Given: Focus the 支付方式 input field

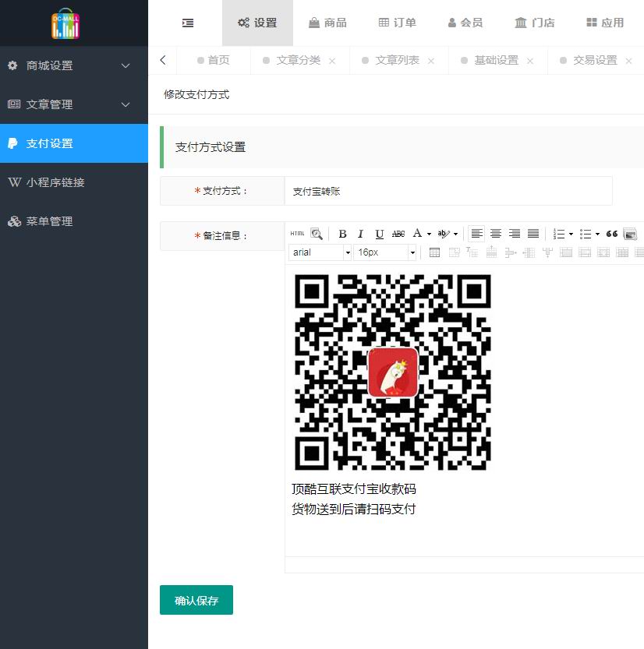Looking at the screenshot, I should pos(448,191).
